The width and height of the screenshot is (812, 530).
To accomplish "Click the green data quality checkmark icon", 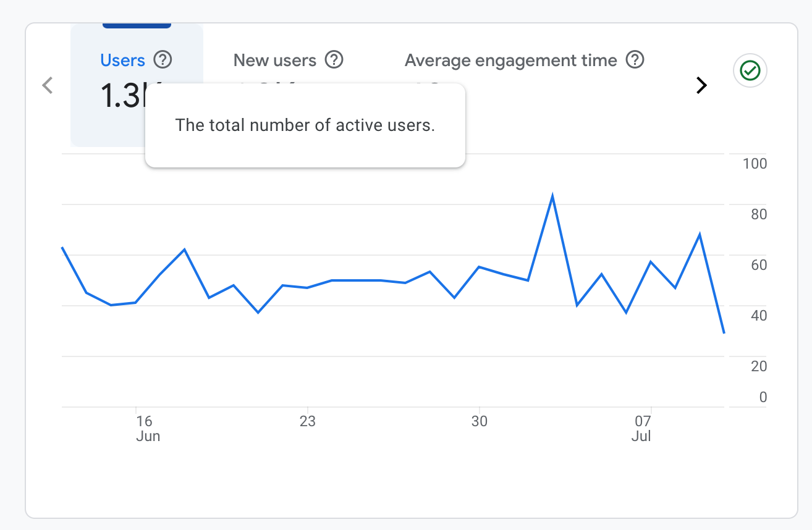I will pos(749,70).
